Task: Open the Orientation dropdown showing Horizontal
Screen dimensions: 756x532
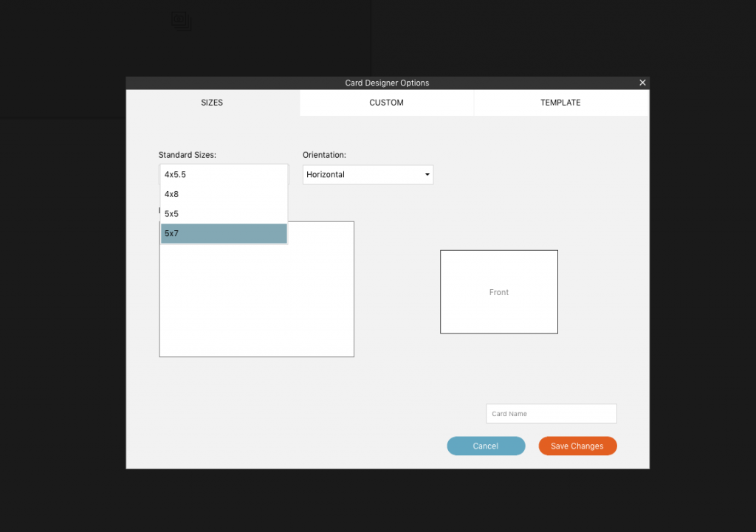Action: pos(368,174)
